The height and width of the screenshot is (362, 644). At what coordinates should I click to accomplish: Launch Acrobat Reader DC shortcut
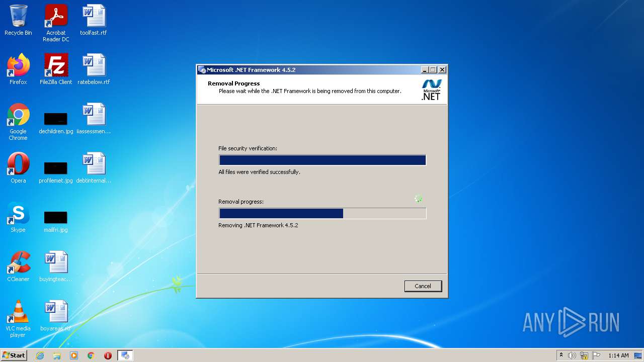point(56,23)
